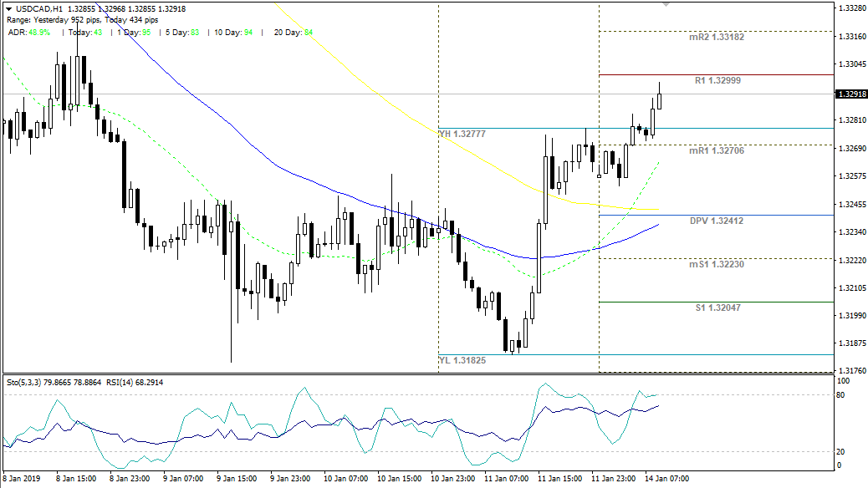Click the 1.31760 price scale value
Screen dimensions: 868x488
[x=852, y=371]
